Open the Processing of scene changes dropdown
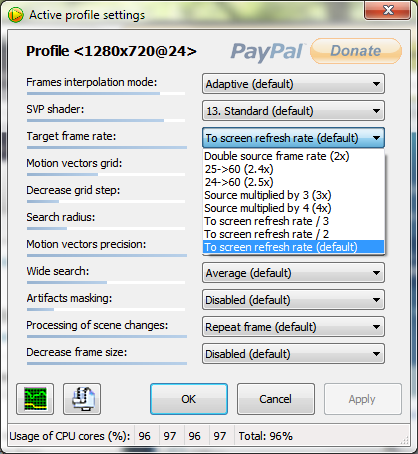The width and height of the screenshot is (418, 454). (x=293, y=327)
